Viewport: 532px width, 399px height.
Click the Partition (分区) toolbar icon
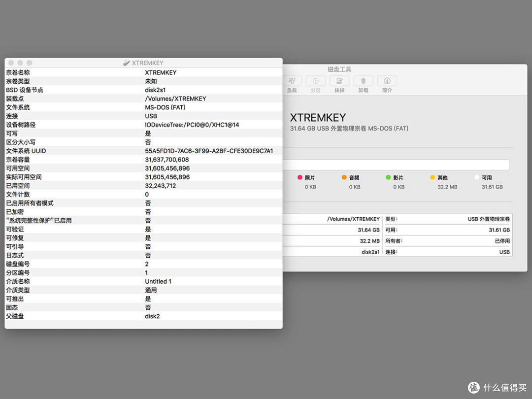coord(316,81)
